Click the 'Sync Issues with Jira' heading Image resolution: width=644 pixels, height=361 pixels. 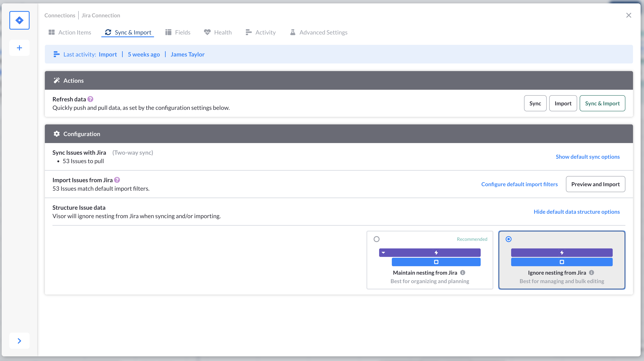click(79, 153)
